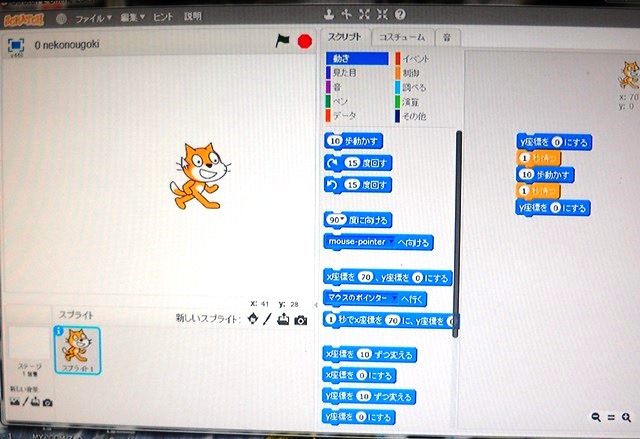Zoom in the scripts area
Image resolution: width=640 pixels, height=439 pixels.
(x=626, y=417)
